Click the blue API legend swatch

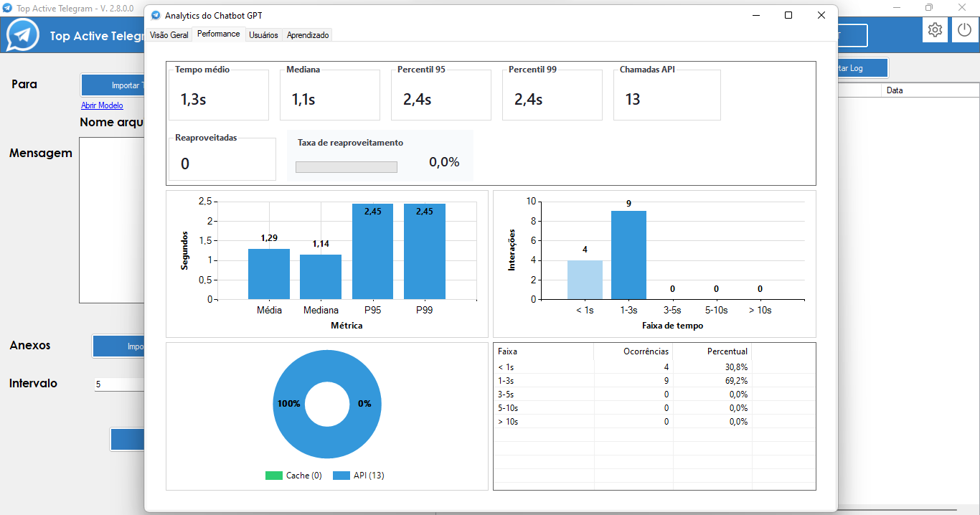(x=341, y=476)
